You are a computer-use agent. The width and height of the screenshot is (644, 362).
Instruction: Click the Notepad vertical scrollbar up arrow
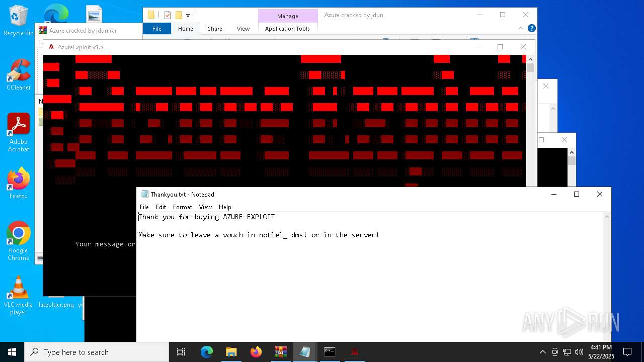tap(607, 217)
